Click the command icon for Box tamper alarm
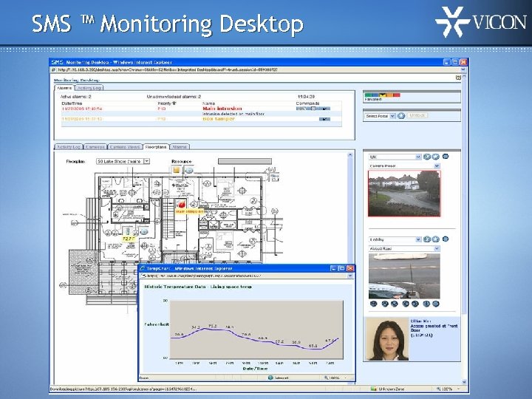Image resolution: width=532 pixels, height=399 pixels. [x=324, y=119]
